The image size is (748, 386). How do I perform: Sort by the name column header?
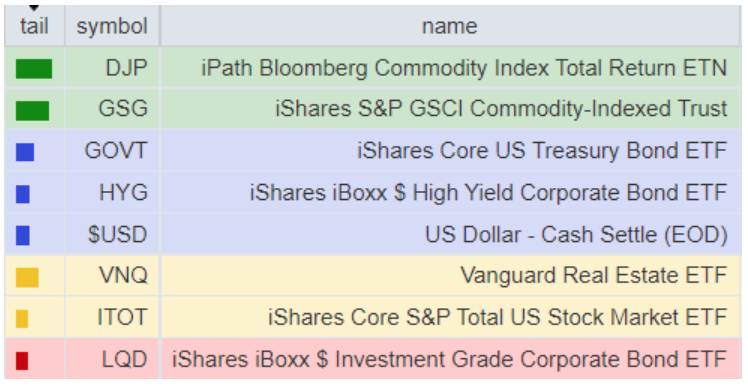pyautogui.click(x=450, y=26)
